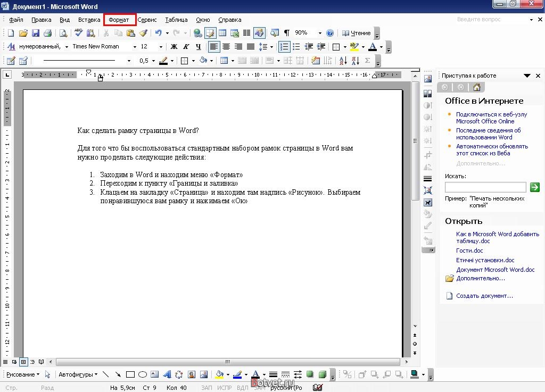Toggle left text alignment
Image resolution: width=545 pixels, height=392 pixels.
214,46
